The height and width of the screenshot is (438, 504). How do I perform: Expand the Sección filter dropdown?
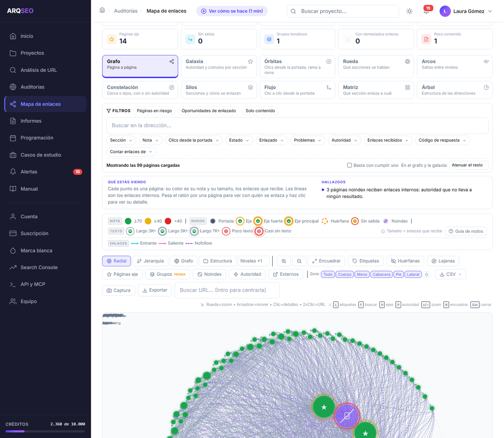coord(121,140)
